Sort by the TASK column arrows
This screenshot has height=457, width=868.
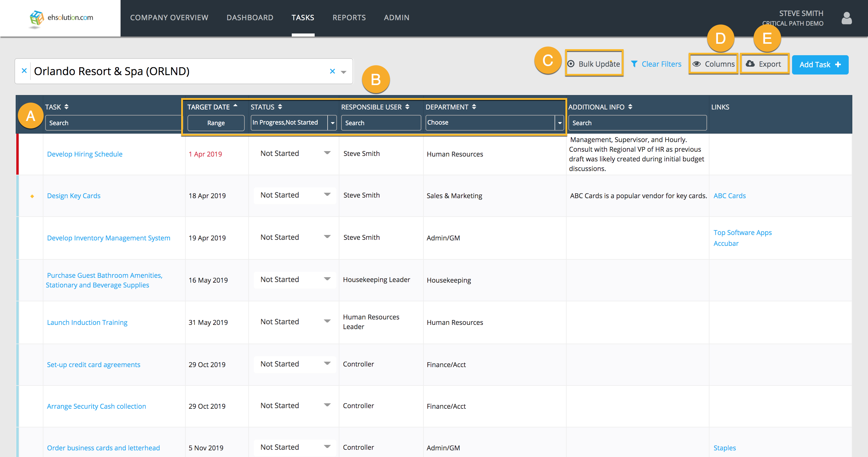pyautogui.click(x=66, y=106)
